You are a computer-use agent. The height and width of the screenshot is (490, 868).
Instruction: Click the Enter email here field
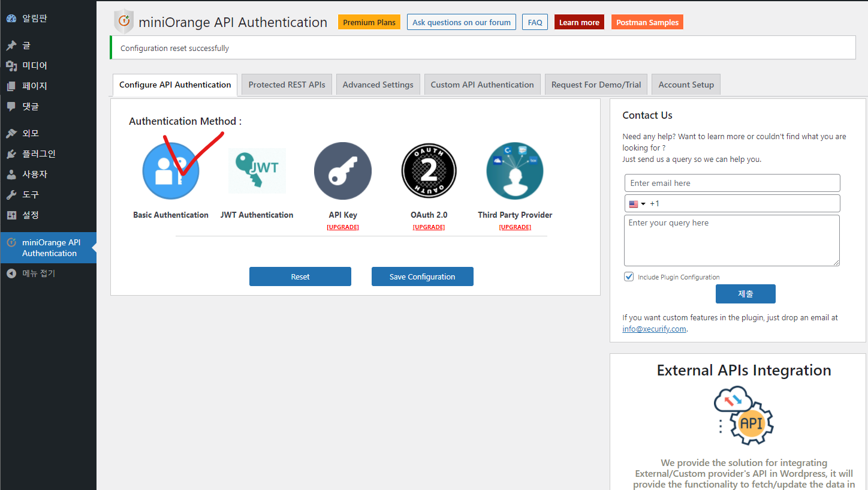(x=732, y=183)
